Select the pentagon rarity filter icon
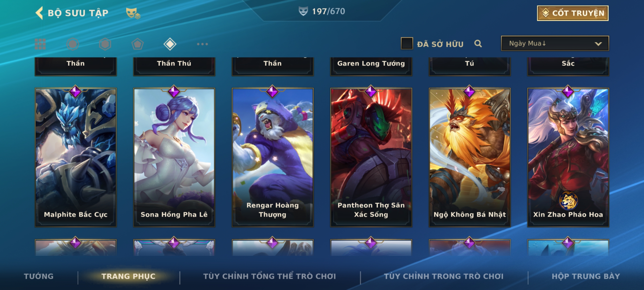The height and width of the screenshot is (290, 644). pyautogui.click(x=137, y=44)
